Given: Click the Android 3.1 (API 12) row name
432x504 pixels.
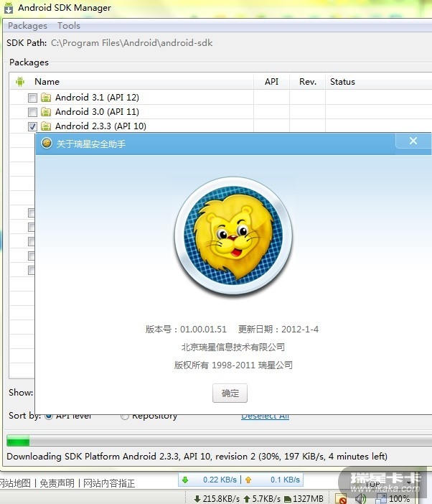Looking at the screenshot, I should pos(97,98).
